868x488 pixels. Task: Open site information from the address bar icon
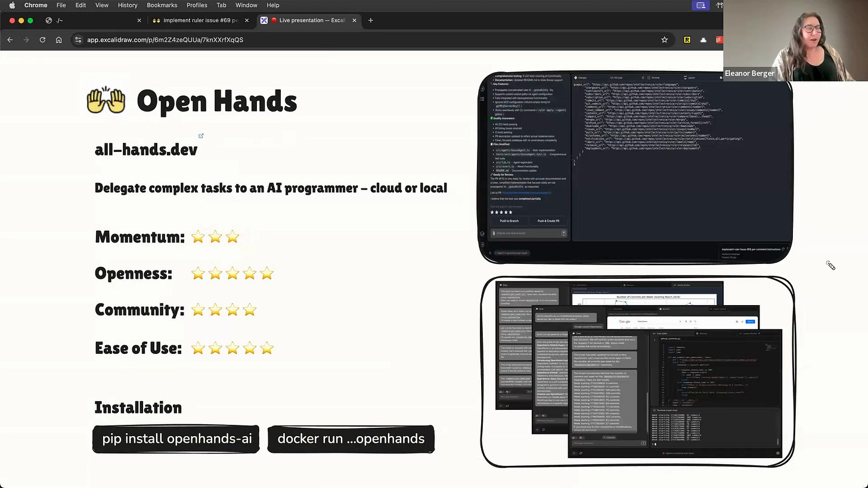pos(79,39)
